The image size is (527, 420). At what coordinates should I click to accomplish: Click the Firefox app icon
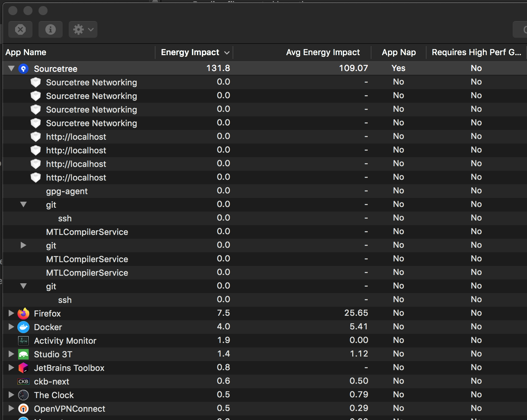click(23, 313)
